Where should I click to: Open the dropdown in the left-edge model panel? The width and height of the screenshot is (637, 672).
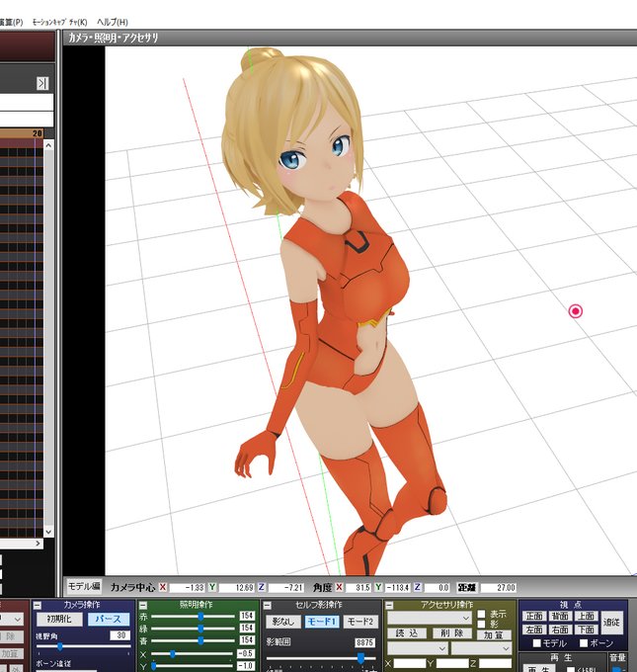click(x=12, y=620)
